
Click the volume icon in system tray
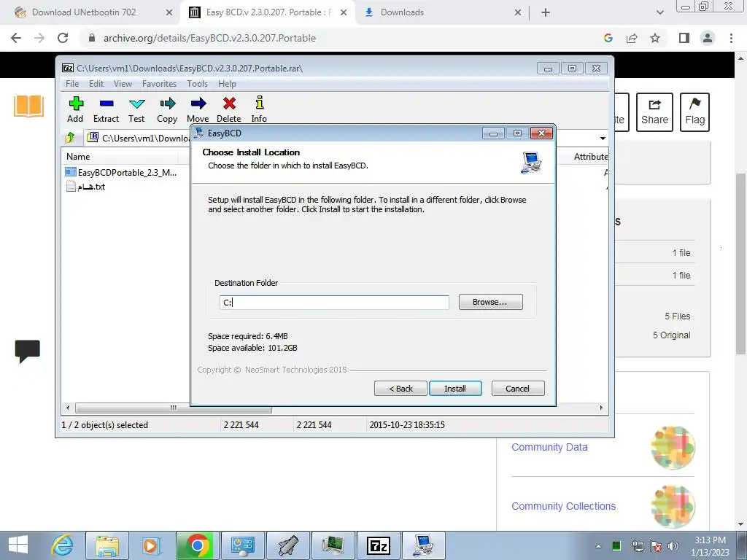point(673,546)
